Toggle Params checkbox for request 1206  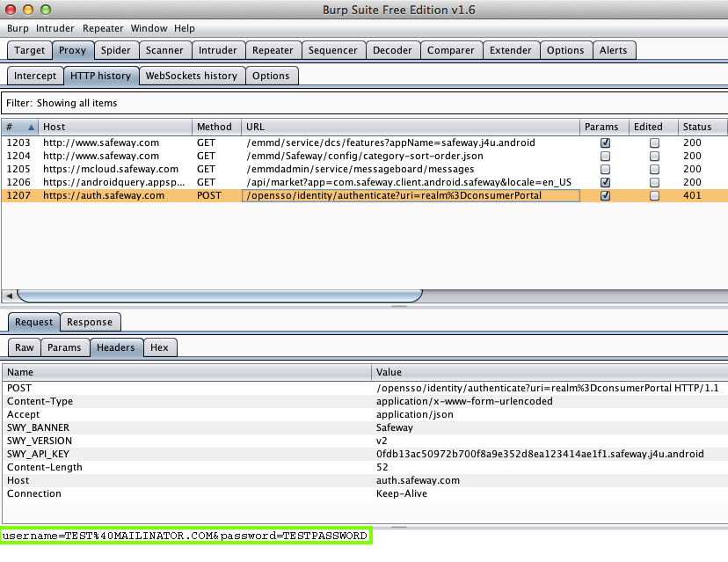(605, 183)
